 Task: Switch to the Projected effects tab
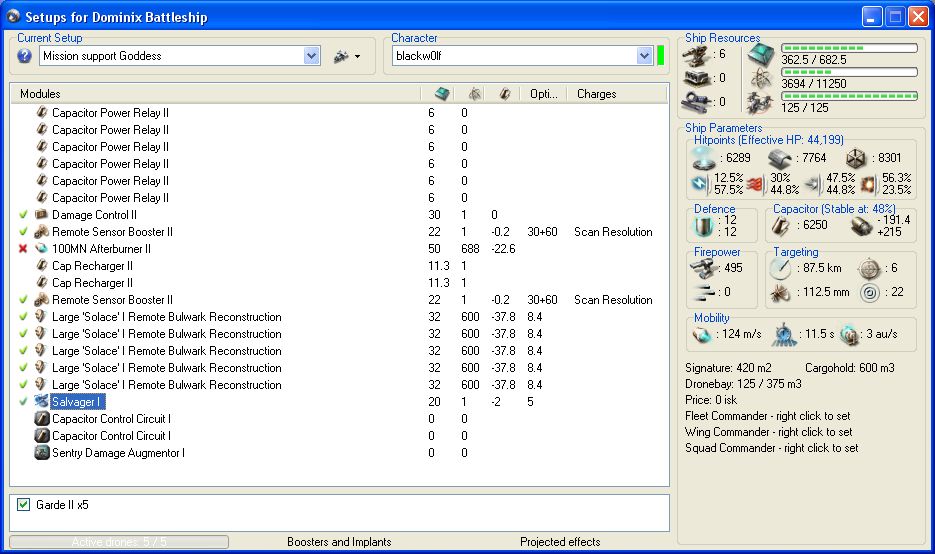[560, 542]
